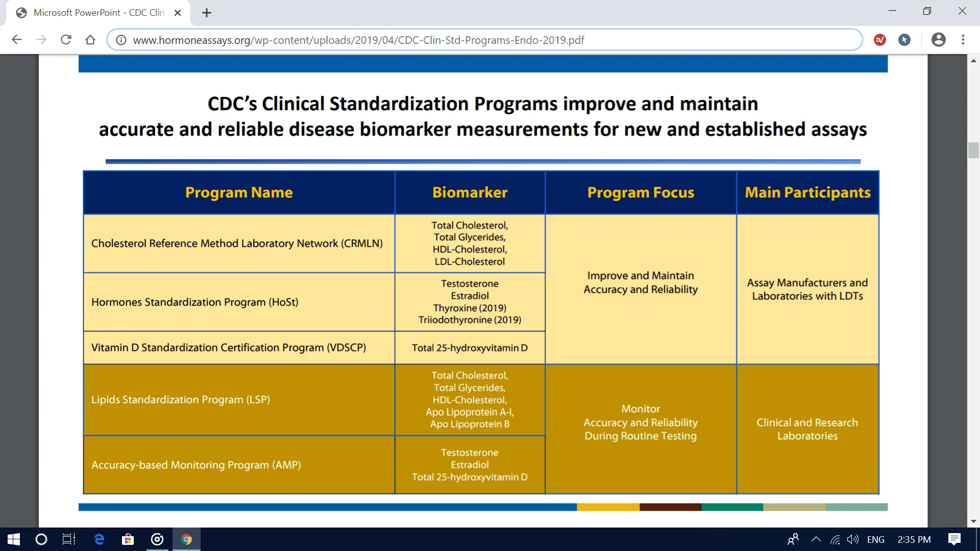
Task: Open the Chrome three-dot menu
Action: [x=963, y=40]
